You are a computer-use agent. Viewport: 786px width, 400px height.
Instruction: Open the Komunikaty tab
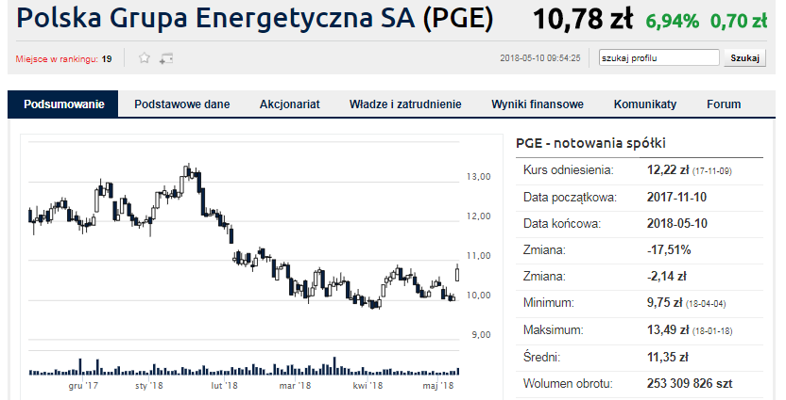tap(645, 104)
